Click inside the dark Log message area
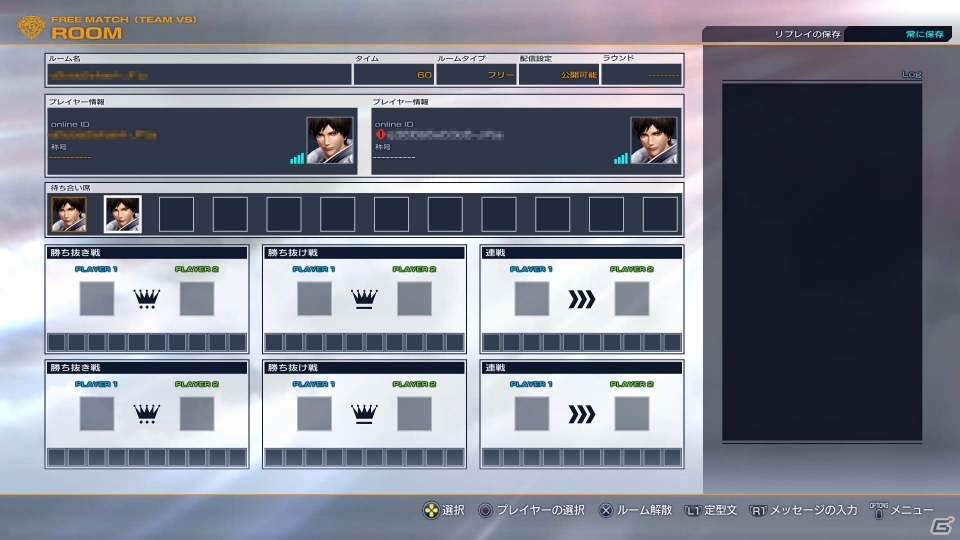The height and width of the screenshot is (540, 960). click(822, 262)
